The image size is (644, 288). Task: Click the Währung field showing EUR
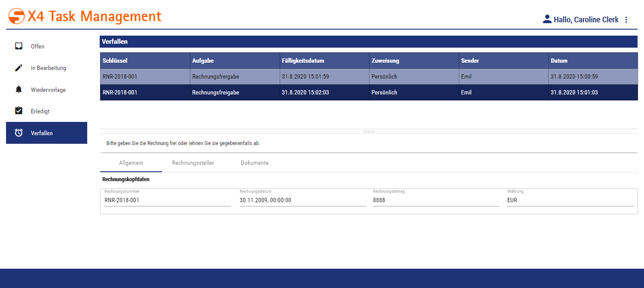(x=570, y=200)
